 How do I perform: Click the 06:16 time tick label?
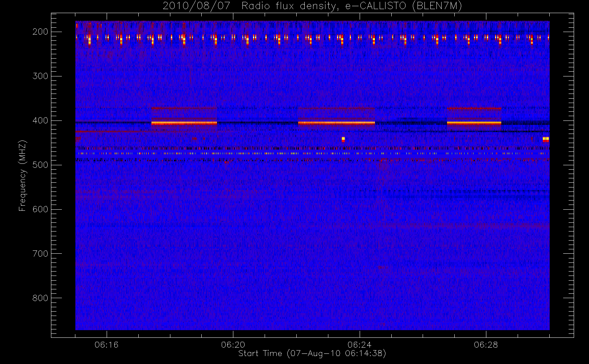(107, 345)
